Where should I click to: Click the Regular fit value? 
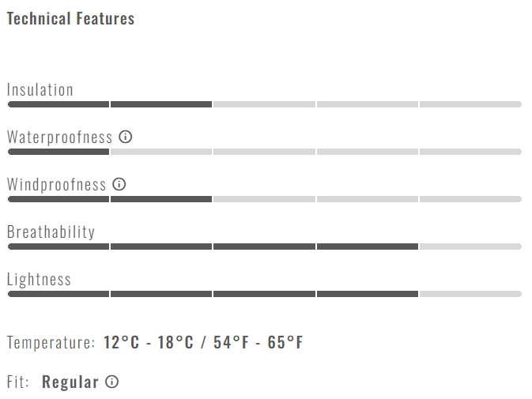tap(70, 382)
